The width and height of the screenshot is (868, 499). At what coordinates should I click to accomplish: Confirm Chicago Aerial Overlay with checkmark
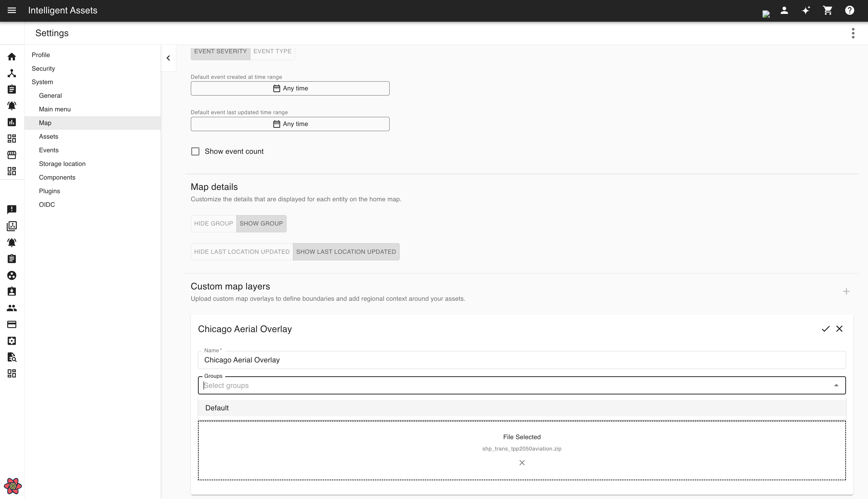826,329
